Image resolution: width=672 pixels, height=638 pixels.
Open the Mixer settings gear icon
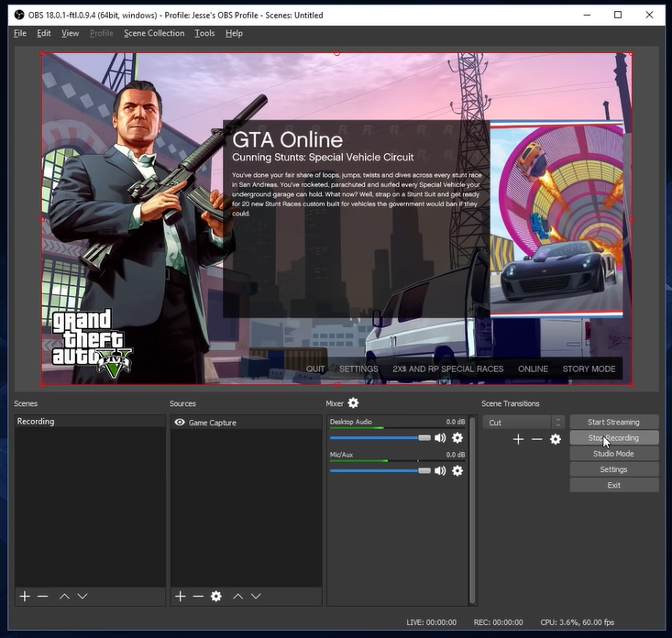coord(353,403)
